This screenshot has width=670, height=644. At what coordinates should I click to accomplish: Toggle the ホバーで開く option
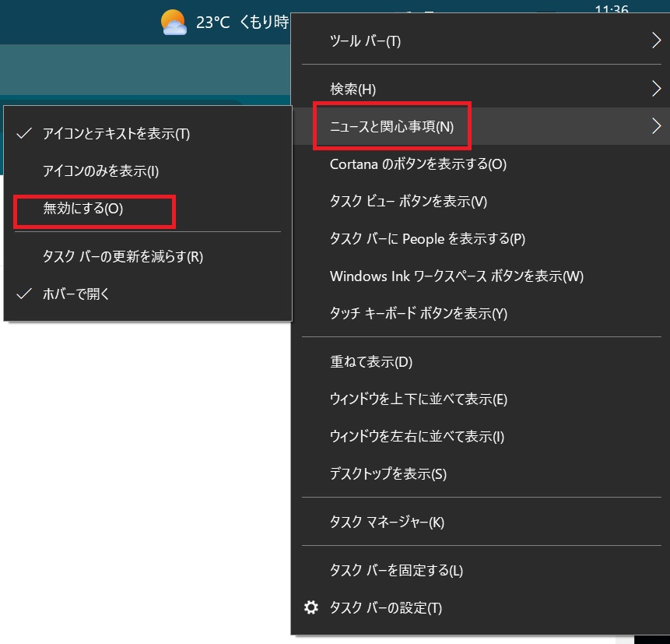(x=148, y=294)
